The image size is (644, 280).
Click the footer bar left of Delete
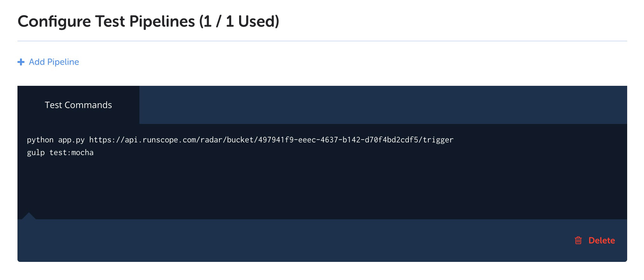pyautogui.click(x=295, y=240)
